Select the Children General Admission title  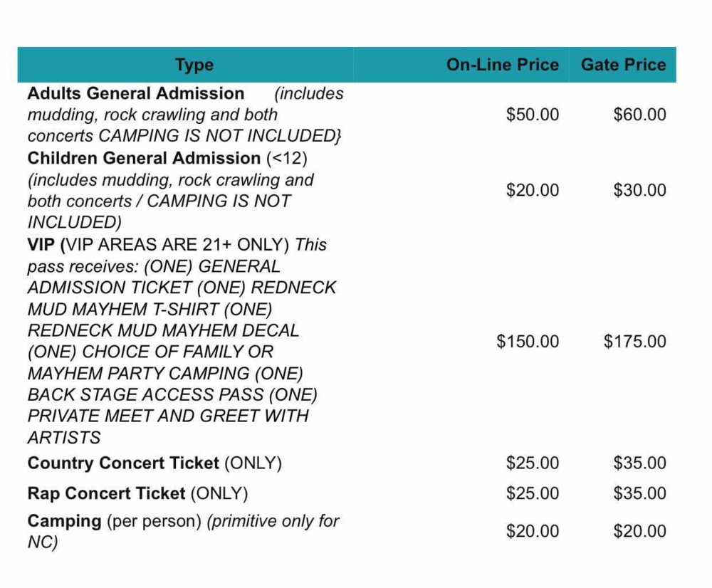click(144, 158)
